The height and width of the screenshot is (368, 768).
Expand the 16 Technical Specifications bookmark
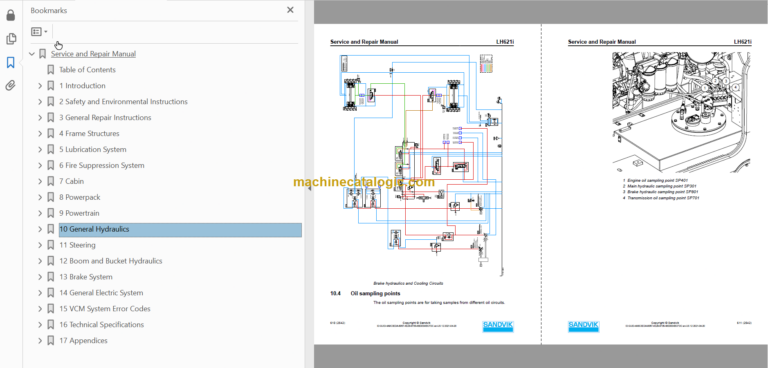(40, 324)
